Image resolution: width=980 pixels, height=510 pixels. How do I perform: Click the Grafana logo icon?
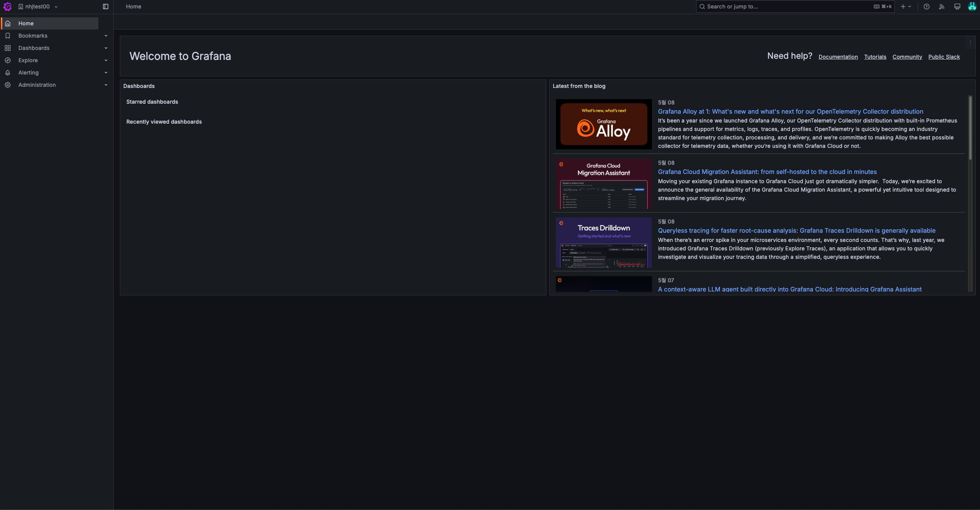(7, 7)
